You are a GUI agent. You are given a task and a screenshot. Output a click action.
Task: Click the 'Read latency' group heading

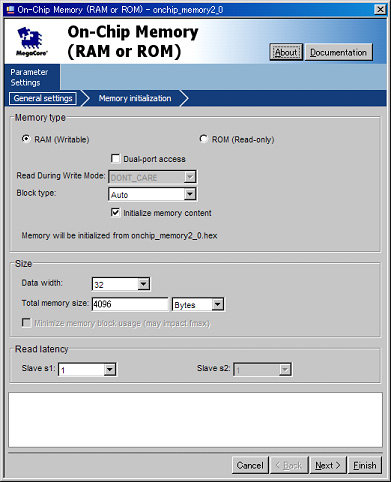(x=42, y=349)
